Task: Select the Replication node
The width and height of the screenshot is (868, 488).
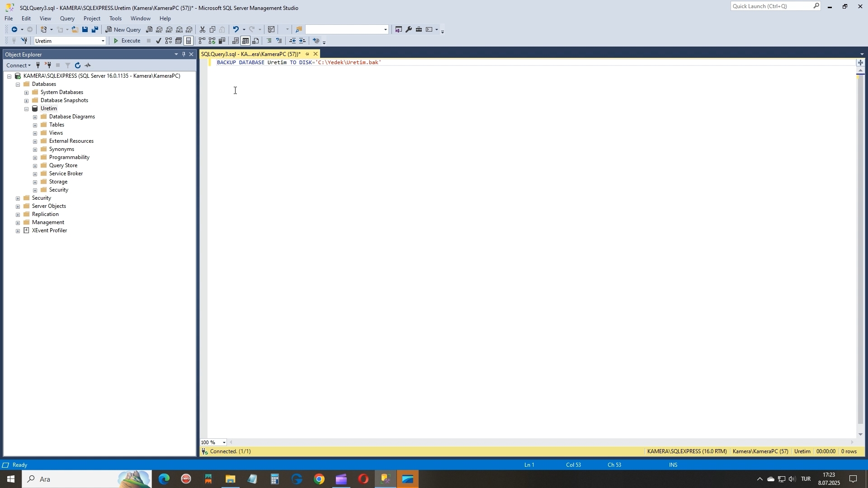Action: click(45, 214)
